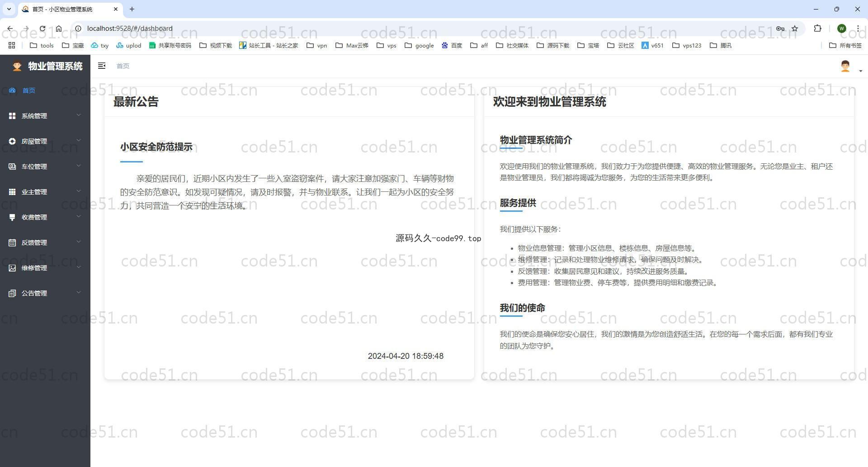The width and height of the screenshot is (868, 467).
Task: Collapse sidebar with hamburger toggle icon
Action: 102,66
